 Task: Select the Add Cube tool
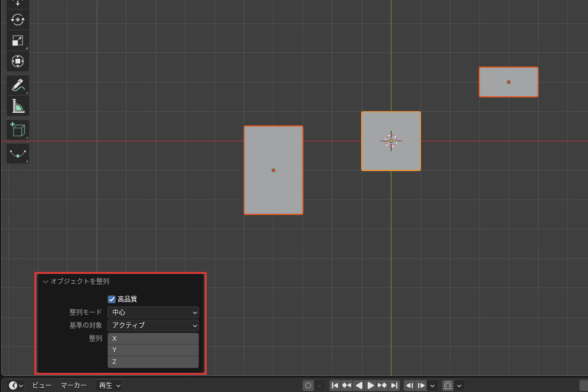[x=18, y=130]
